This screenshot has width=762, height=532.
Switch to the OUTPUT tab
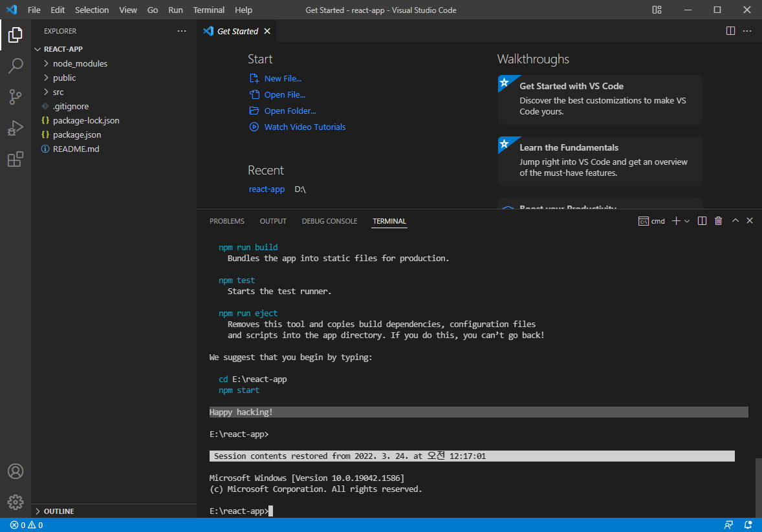(x=272, y=221)
